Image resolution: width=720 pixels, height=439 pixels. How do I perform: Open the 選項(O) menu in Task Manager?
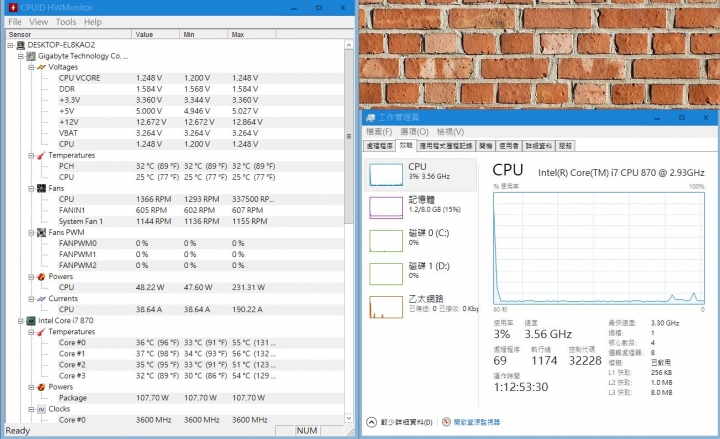click(414, 132)
